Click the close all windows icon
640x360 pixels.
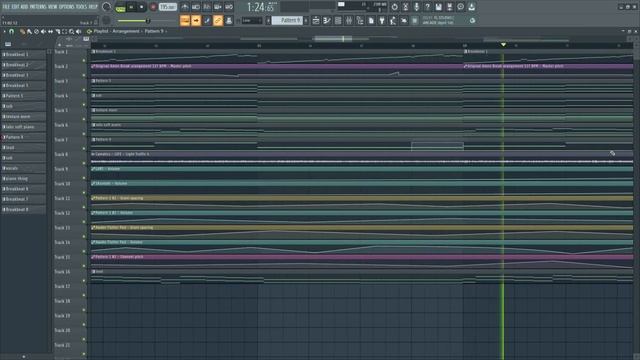point(404,20)
